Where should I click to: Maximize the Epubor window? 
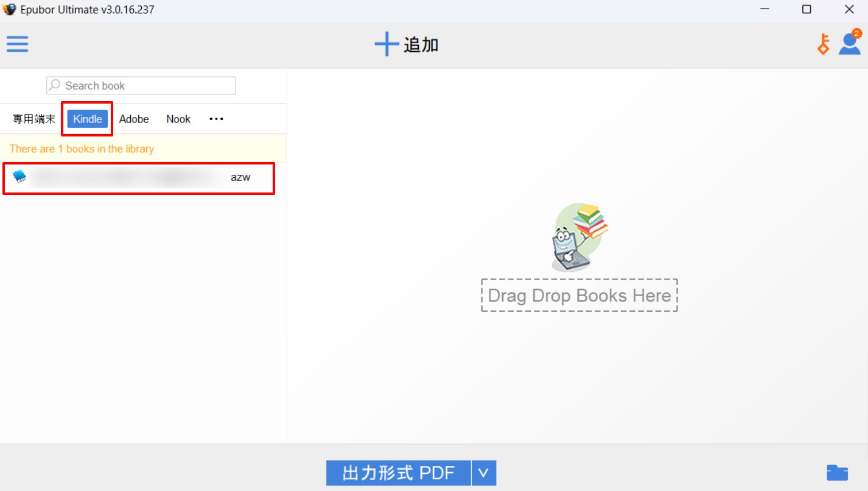[x=807, y=9]
